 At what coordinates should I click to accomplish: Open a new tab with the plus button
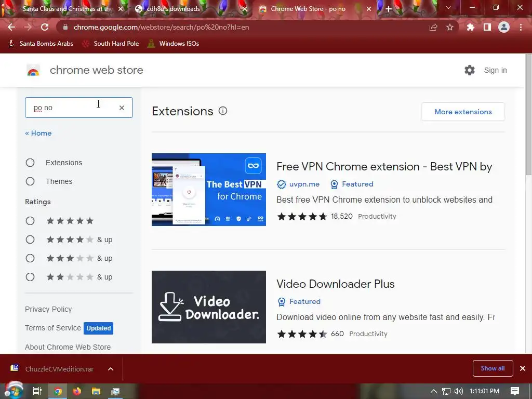(x=389, y=9)
